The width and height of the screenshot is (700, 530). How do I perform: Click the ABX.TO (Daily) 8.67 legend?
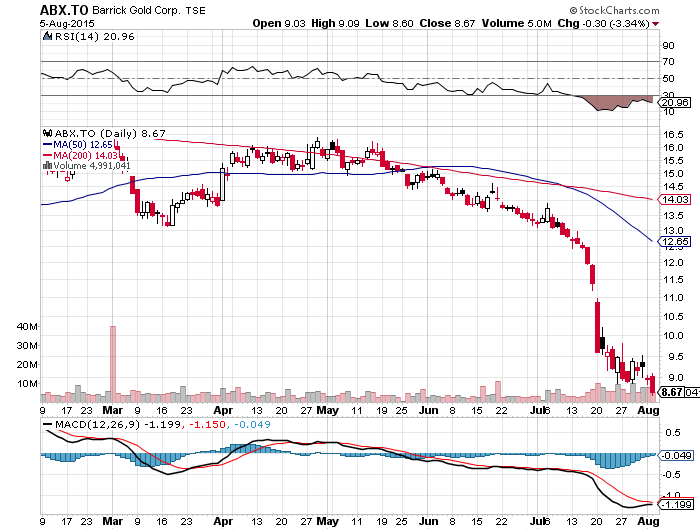[110, 133]
